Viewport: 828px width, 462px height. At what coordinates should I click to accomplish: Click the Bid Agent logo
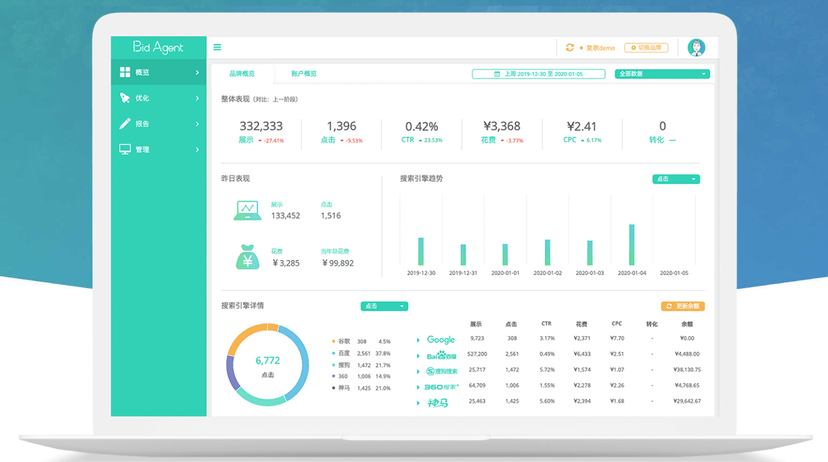(x=158, y=48)
